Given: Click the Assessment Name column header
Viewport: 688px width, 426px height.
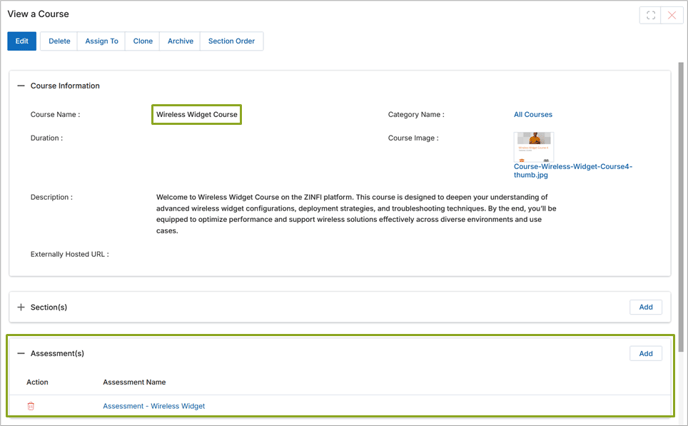Looking at the screenshot, I should 134,382.
